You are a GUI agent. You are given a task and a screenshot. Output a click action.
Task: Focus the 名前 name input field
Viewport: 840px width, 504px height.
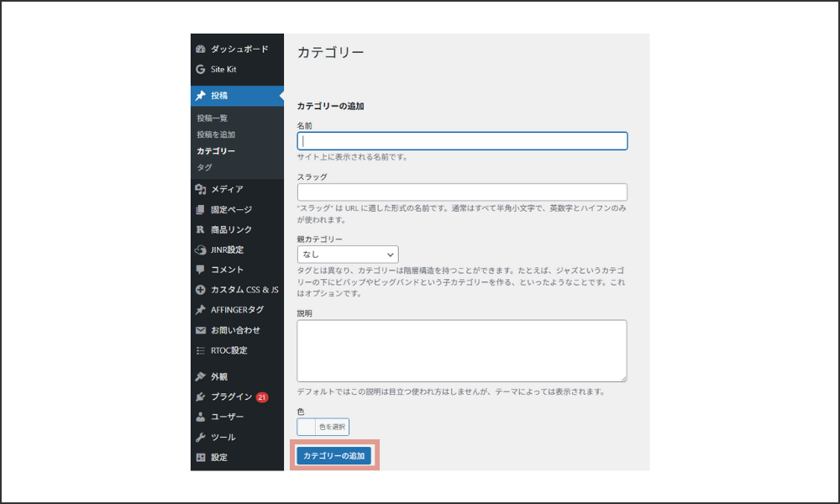point(462,141)
